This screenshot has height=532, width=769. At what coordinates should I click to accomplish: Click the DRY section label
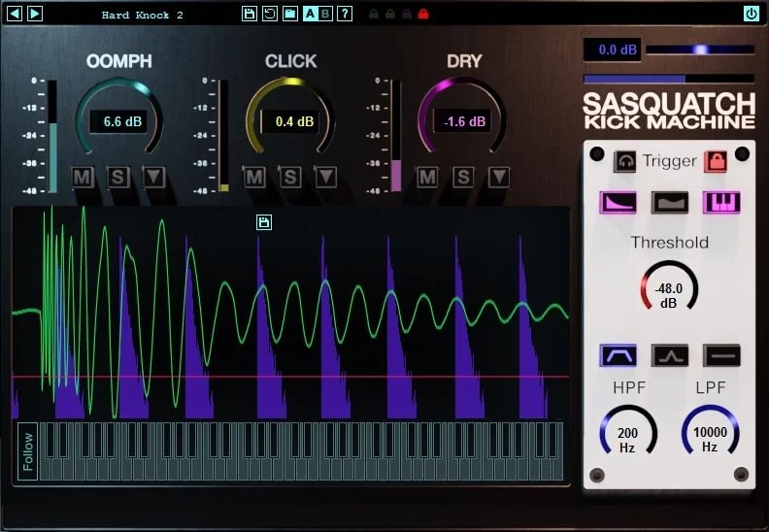464,61
